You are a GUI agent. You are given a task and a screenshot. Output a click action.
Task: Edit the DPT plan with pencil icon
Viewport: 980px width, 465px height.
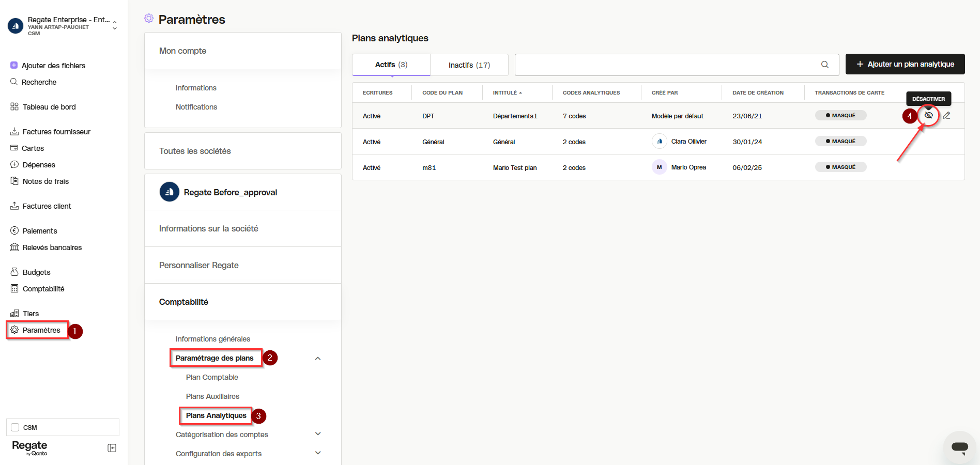[946, 116]
